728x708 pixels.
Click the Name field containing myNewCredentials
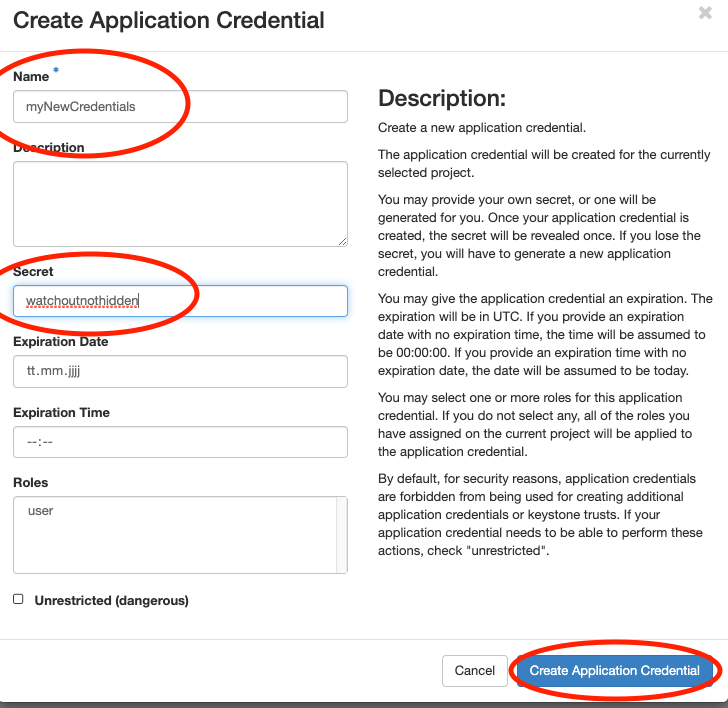click(180, 106)
